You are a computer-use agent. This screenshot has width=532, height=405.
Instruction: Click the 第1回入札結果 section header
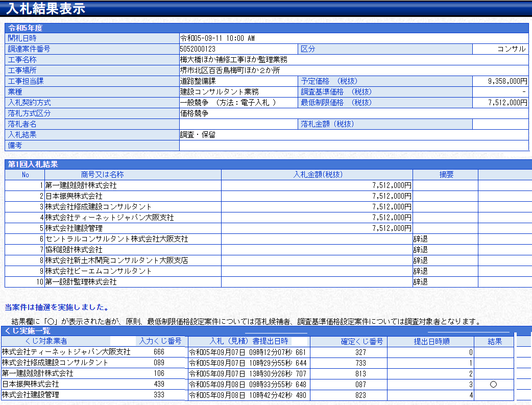click(33, 164)
